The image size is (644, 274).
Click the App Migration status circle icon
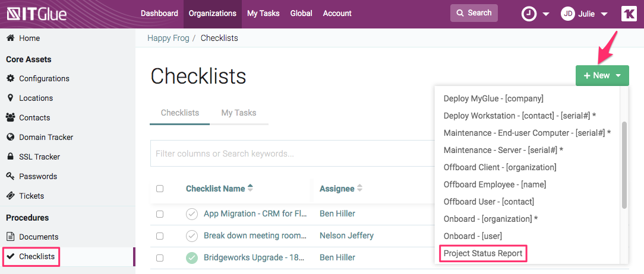[x=192, y=214]
